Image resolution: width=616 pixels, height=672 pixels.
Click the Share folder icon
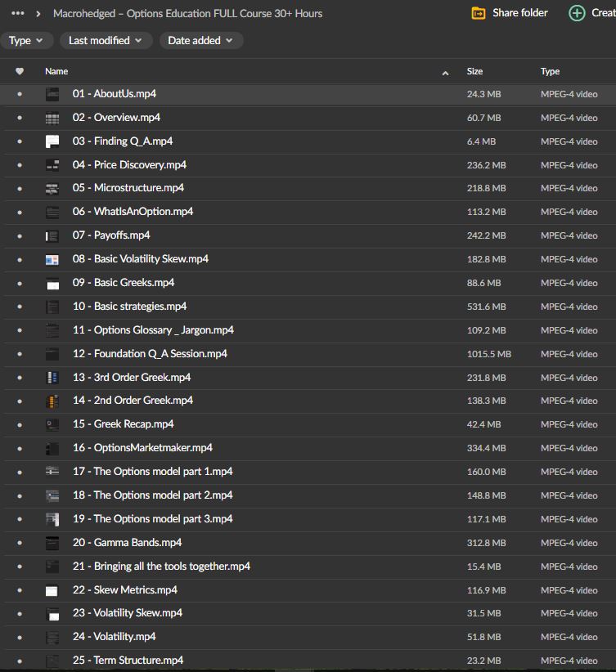click(479, 13)
